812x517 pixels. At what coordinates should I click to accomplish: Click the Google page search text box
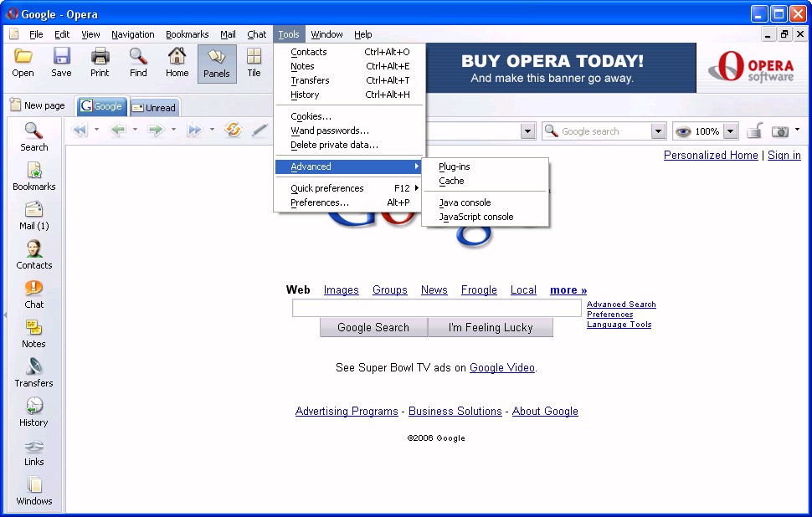[x=436, y=308]
